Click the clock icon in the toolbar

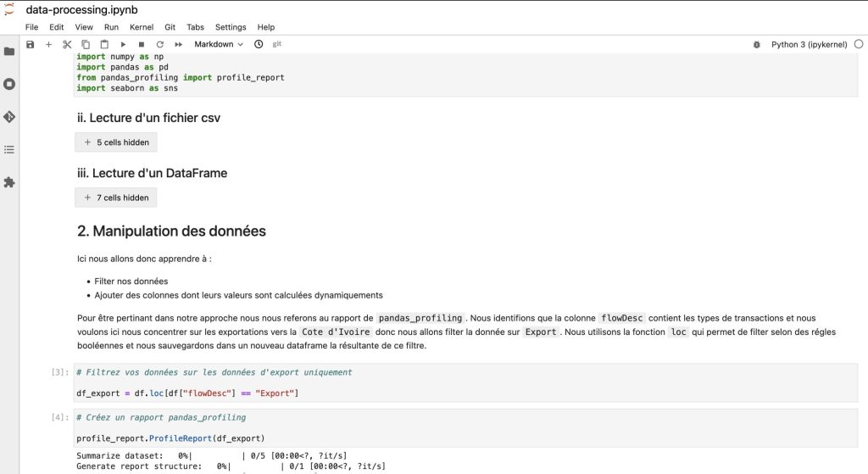click(259, 44)
